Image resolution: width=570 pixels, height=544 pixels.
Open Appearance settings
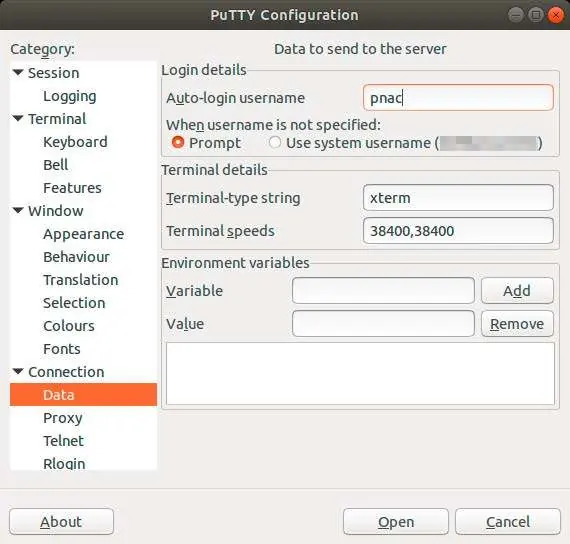[83, 234]
